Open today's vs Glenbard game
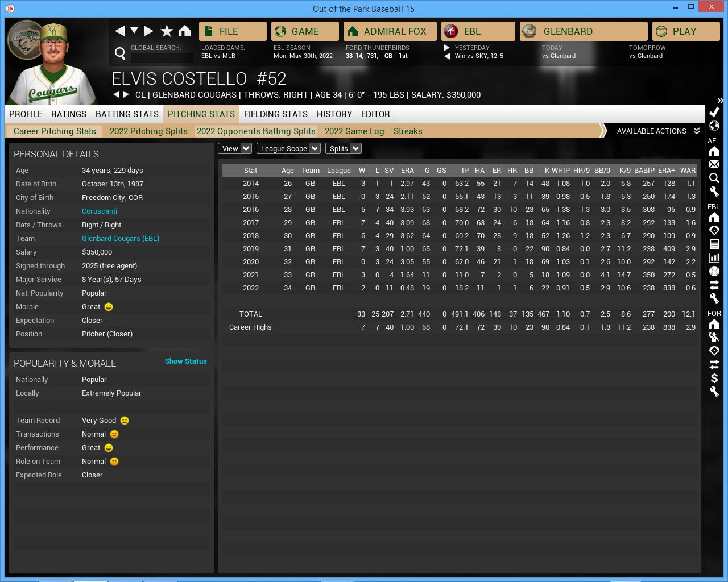 pyautogui.click(x=559, y=56)
